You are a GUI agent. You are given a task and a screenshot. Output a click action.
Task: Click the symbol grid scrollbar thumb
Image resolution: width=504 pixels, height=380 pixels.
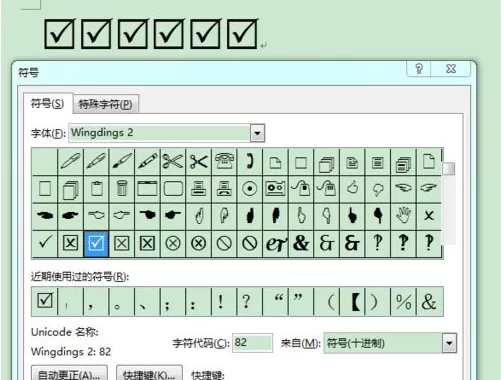[x=449, y=168]
